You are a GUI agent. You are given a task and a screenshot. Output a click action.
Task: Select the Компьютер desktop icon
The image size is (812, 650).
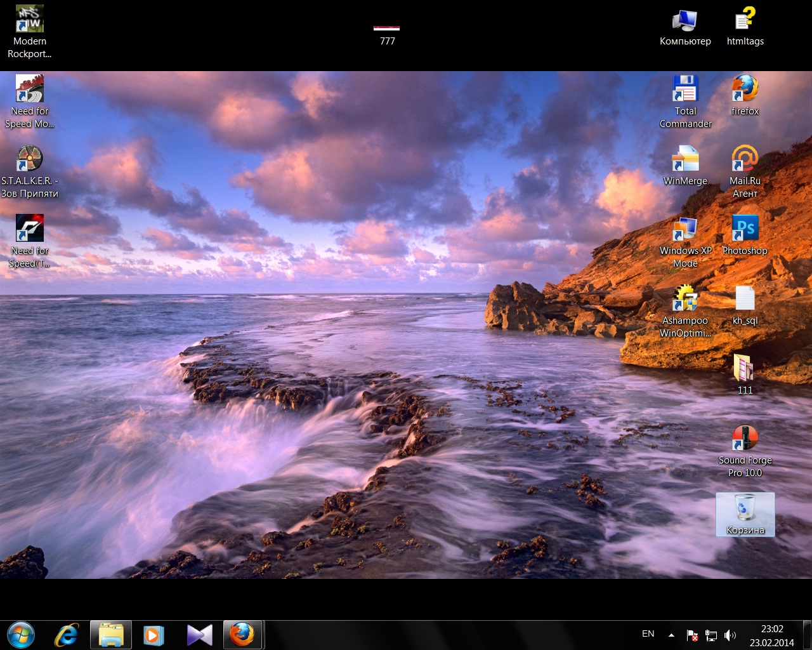tap(685, 21)
